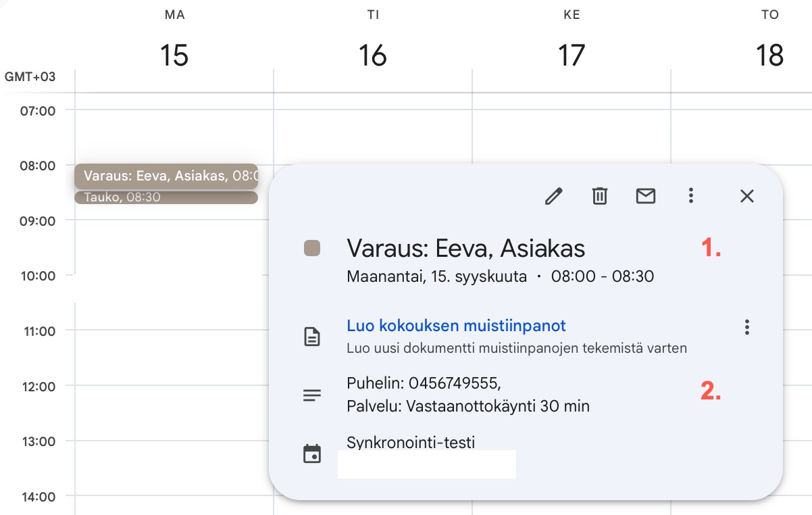The width and height of the screenshot is (812, 515).
Task: Open the Varaus: Eeva, Asiakas event
Action: pyautogui.click(x=166, y=176)
